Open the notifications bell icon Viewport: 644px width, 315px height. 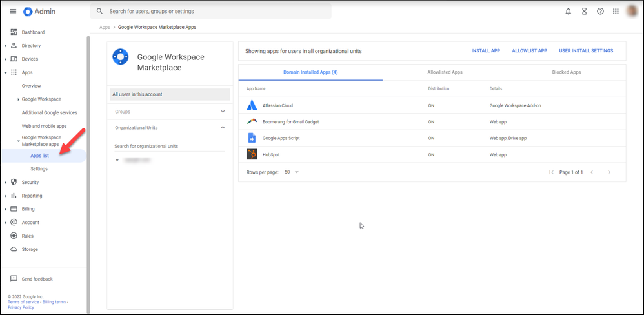[568, 12]
